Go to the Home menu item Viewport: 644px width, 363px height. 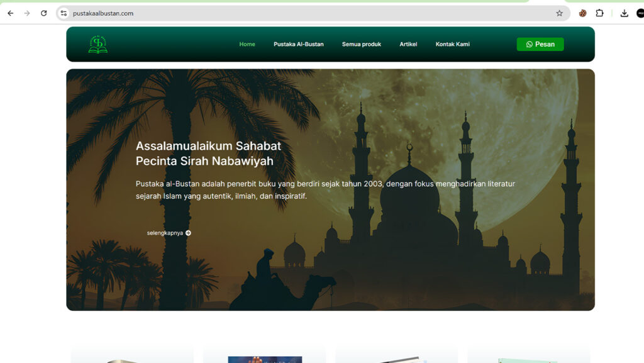click(247, 45)
